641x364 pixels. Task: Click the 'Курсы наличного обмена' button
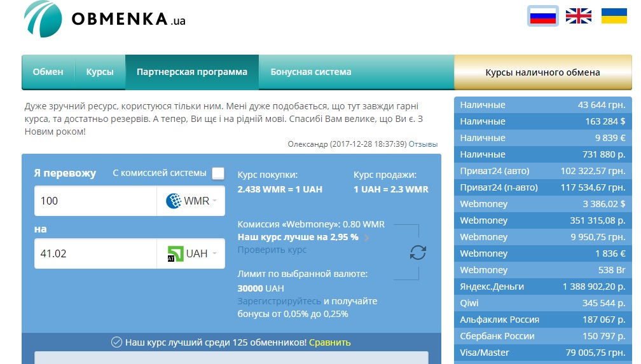[543, 72]
